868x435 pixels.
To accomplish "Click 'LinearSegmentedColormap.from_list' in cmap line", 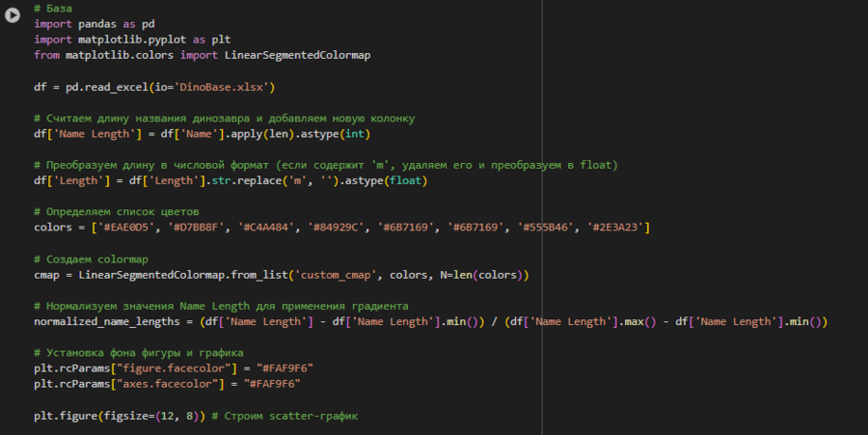I will click(x=183, y=275).
